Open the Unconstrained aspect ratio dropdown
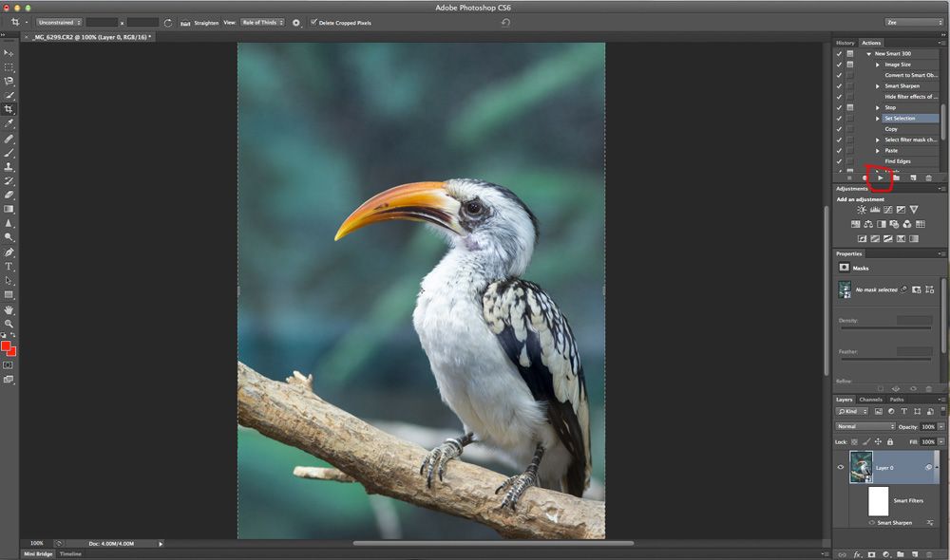The height and width of the screenshot is (560, 950). click(59, 22)
